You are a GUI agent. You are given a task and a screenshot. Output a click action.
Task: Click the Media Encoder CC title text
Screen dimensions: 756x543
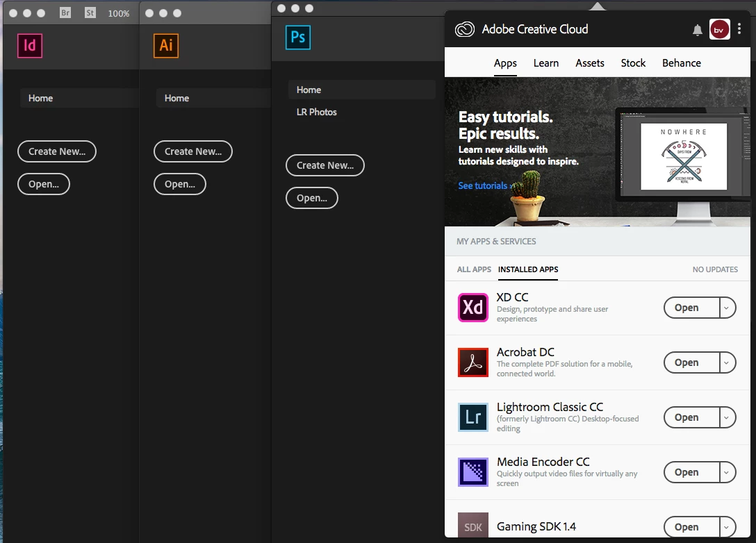[543, 462]
